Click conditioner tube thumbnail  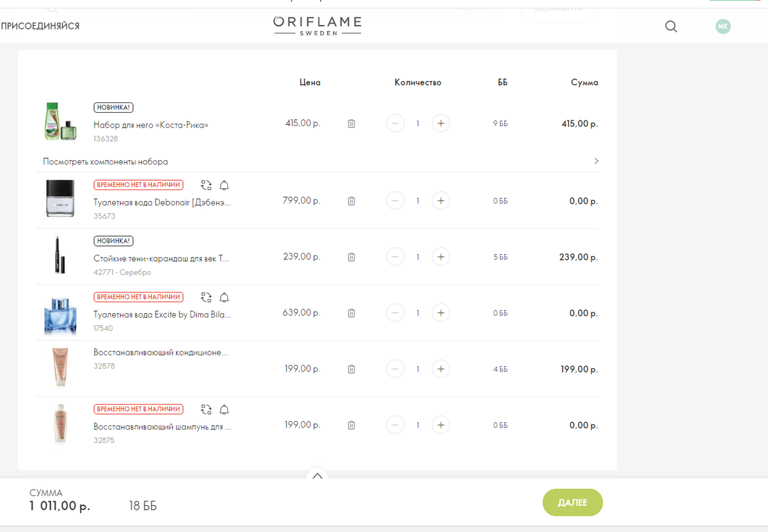[x=60, y=367]
